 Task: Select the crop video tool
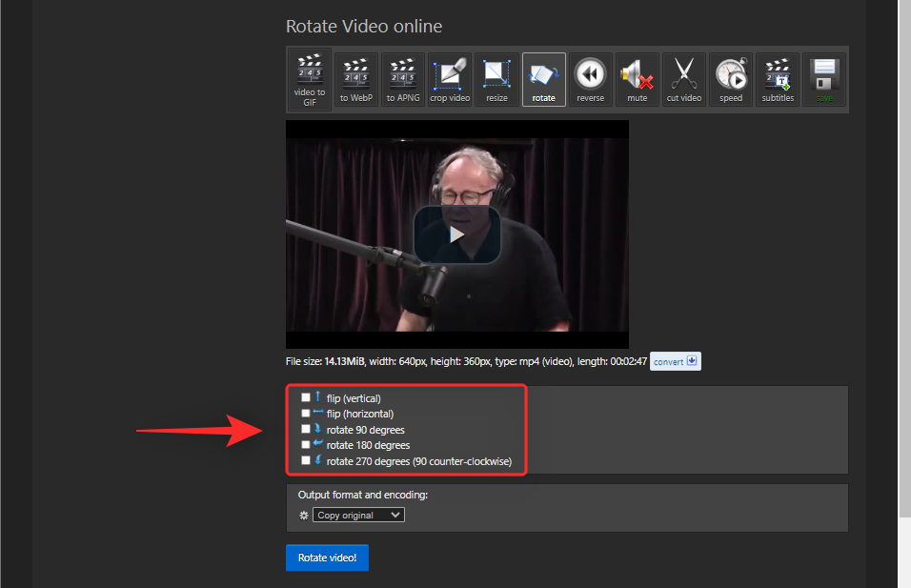click(450, 80)
